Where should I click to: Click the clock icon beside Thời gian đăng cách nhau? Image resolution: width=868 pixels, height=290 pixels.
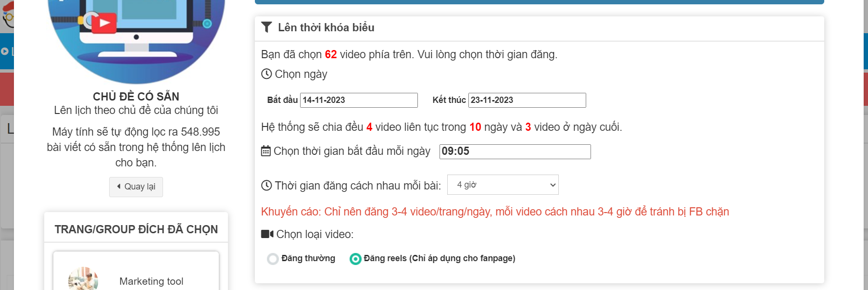[266, 185]
